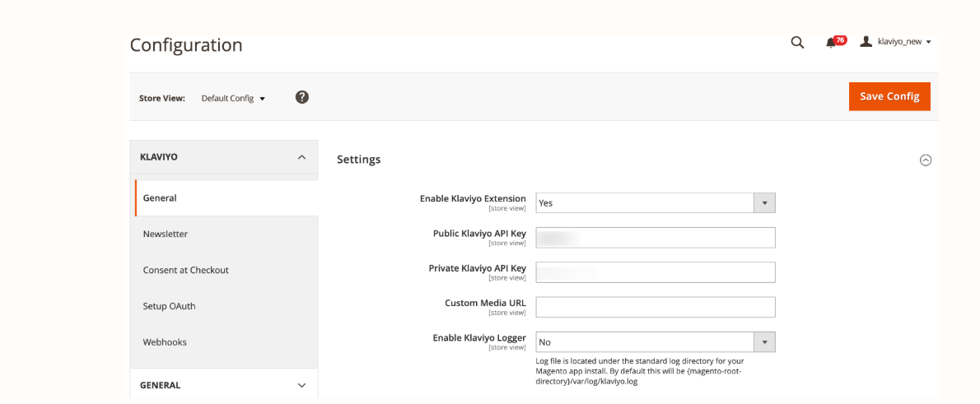
Task: Click the Custom Media URL label
Action: (486, 303)
